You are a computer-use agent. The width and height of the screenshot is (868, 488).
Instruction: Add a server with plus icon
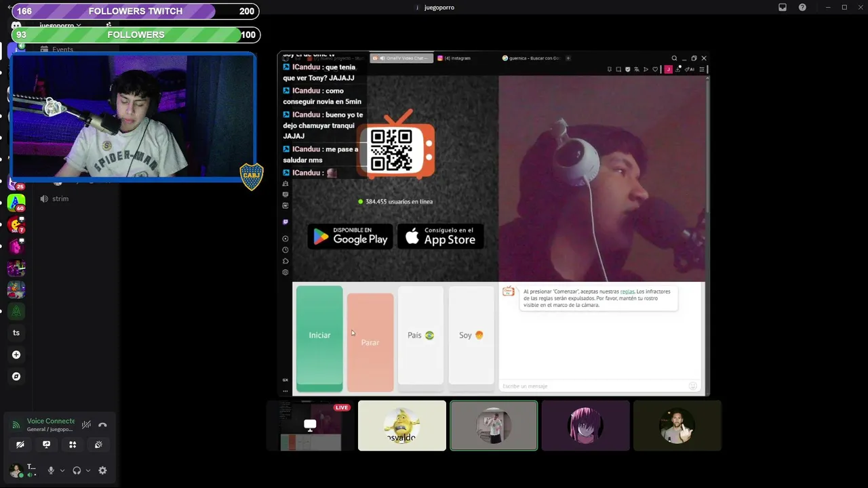16,354
